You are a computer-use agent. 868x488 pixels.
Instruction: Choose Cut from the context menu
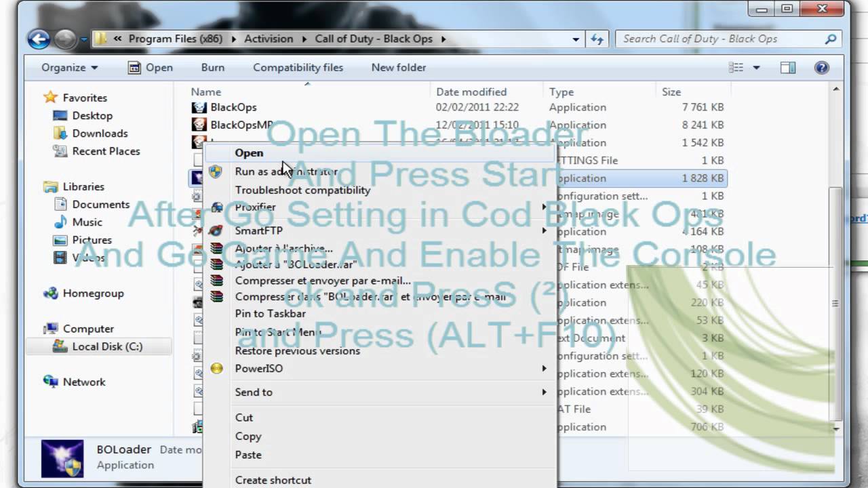click(243, 418)
